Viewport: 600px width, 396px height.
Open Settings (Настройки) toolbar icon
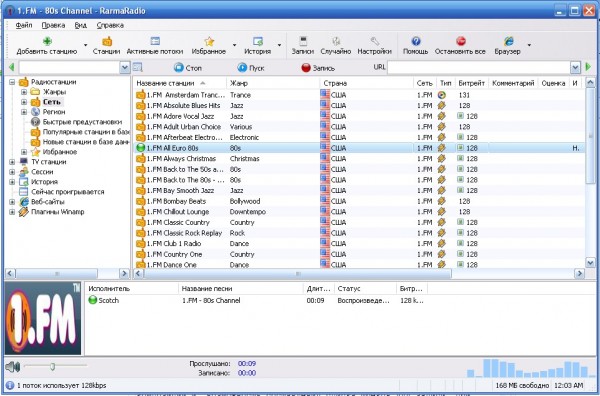(x=375, y=41)
